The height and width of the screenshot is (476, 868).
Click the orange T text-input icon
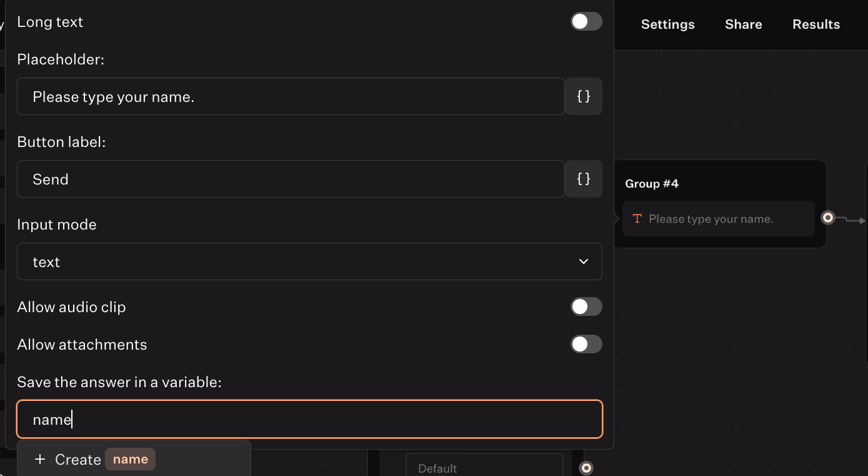click(x=637, y=219)
